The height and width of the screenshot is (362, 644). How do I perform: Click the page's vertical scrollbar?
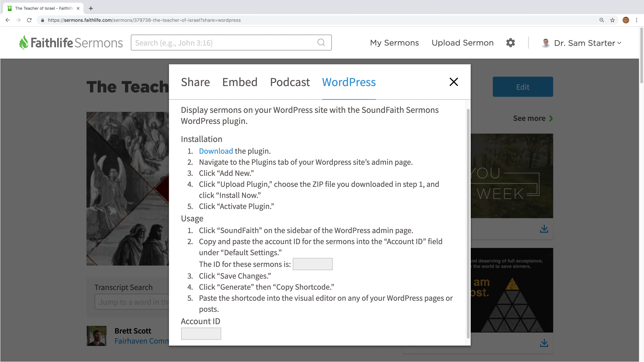coord(641,55)
